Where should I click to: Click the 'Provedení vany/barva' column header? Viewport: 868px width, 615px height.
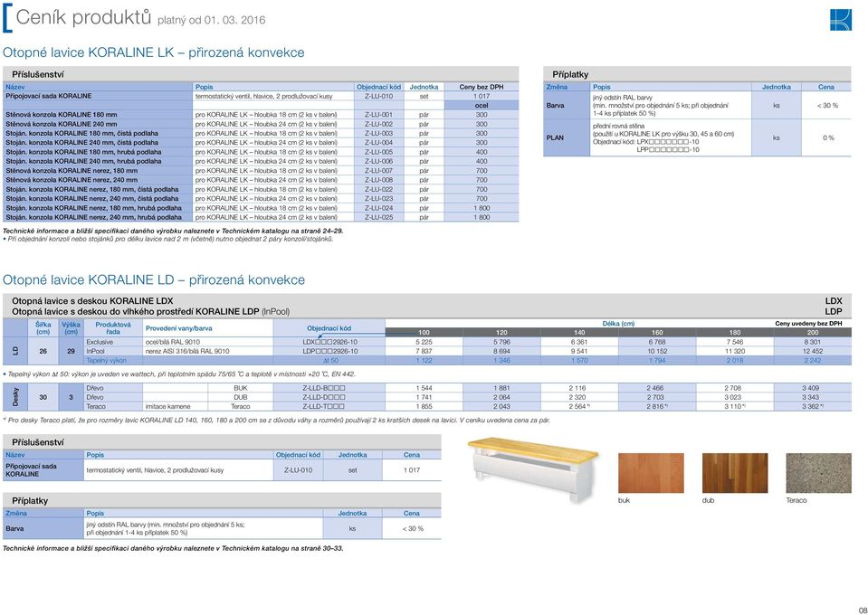(179, 328)
